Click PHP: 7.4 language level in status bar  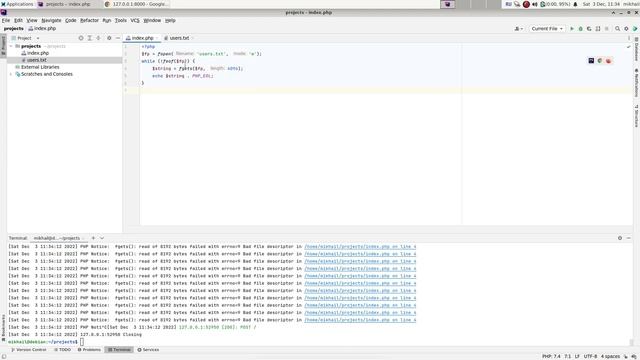pos(551,356)
